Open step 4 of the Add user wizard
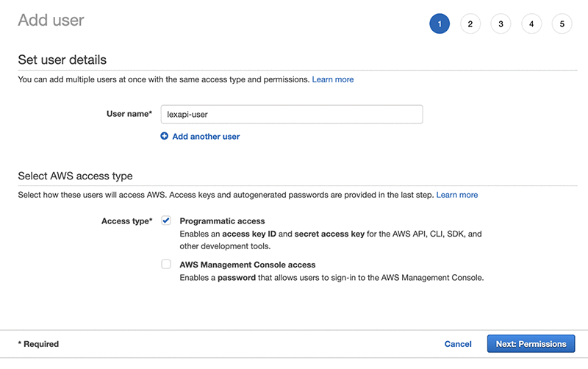 point(531,24)
